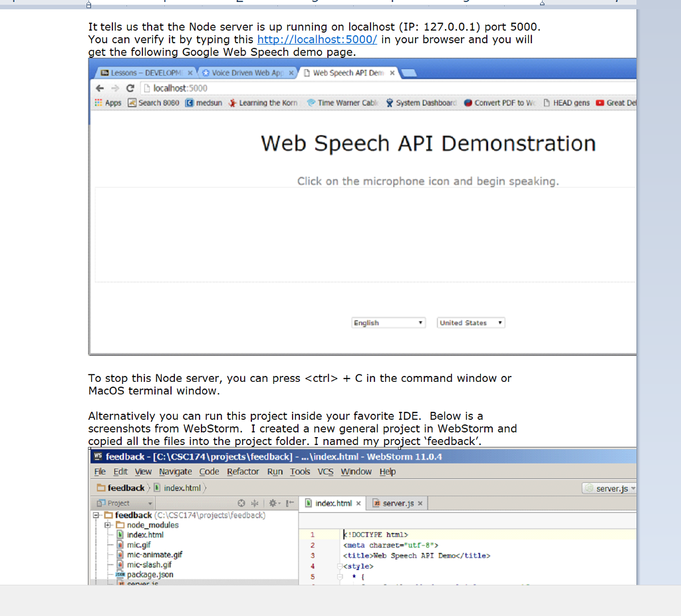The width and height of the screenshot is (681, 616).
Task: Open the Great De YouTube bookmark
Action: click(616, 103)
